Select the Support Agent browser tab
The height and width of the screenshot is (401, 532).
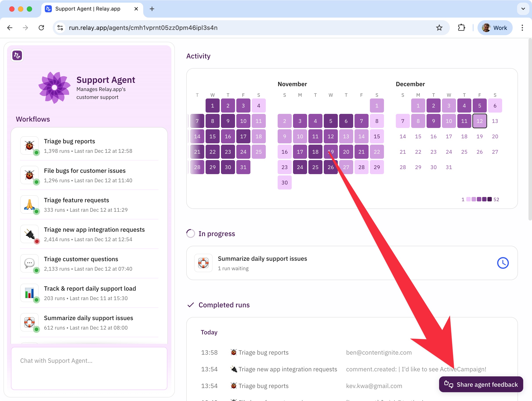[88, 9]
